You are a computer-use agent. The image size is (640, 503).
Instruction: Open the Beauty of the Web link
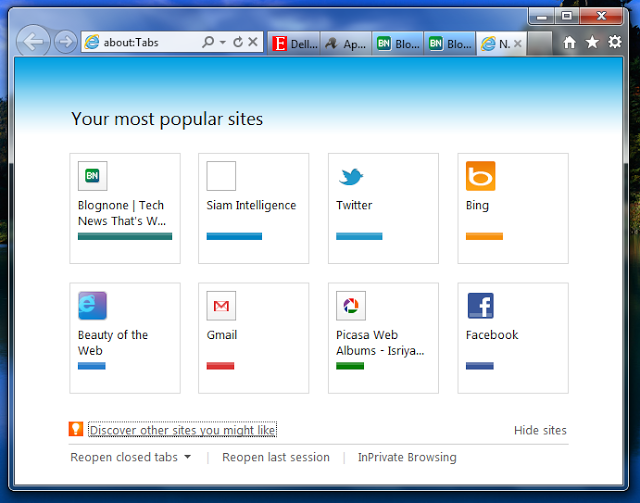click(x=113, y=343)
